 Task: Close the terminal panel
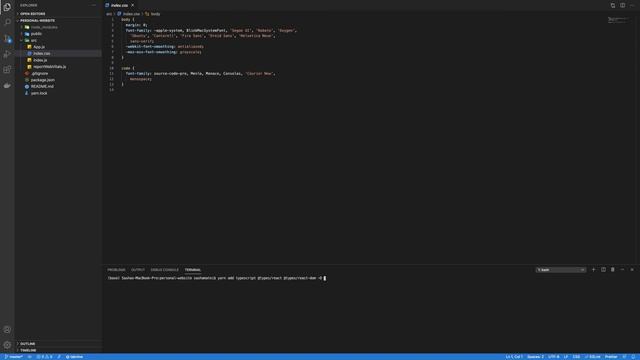632,270
